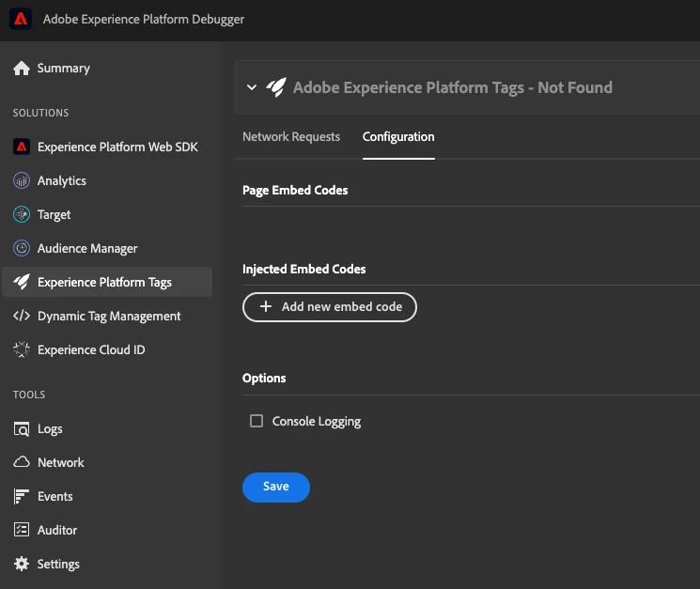Image resolution: width=700 pixels, height=589 pixels.
Task: Click the SOLUTIONS section label
Action: coord(40,113)
